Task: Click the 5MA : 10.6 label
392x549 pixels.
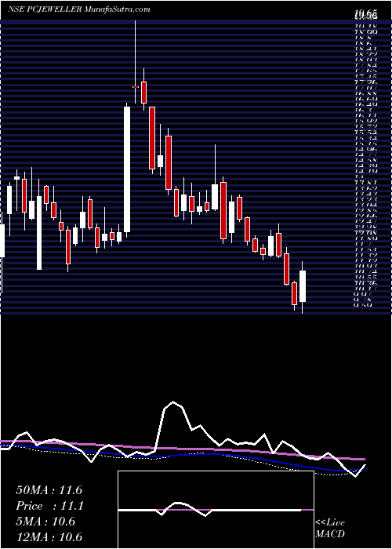Action: pos(45,522)
